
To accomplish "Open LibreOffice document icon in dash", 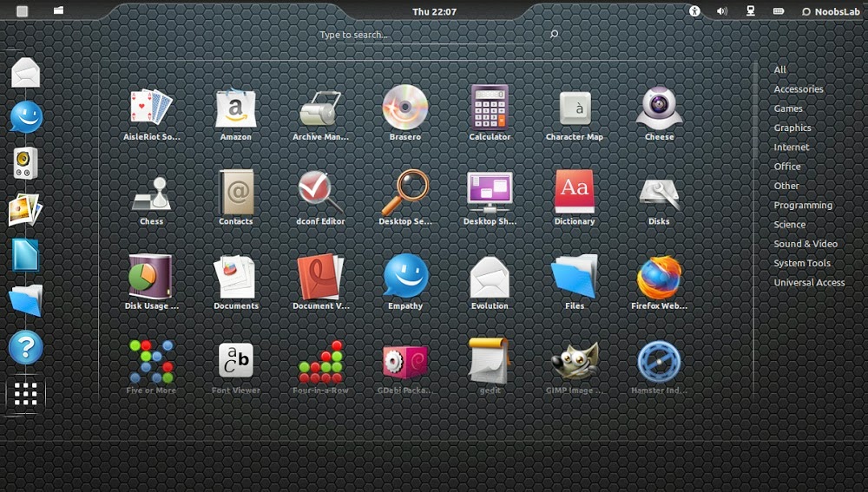I will 25,255.
